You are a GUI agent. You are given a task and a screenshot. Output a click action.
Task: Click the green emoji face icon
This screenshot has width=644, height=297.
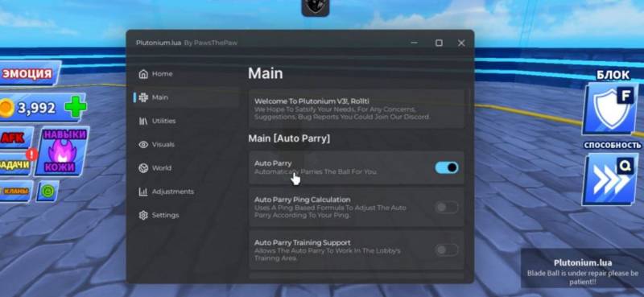click(47, 192)
